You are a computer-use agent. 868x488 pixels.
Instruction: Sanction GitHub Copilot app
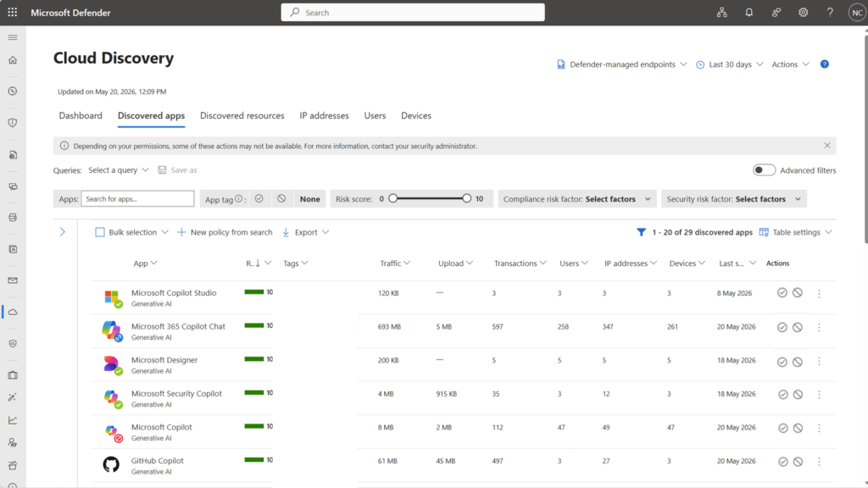coord(782,462)
